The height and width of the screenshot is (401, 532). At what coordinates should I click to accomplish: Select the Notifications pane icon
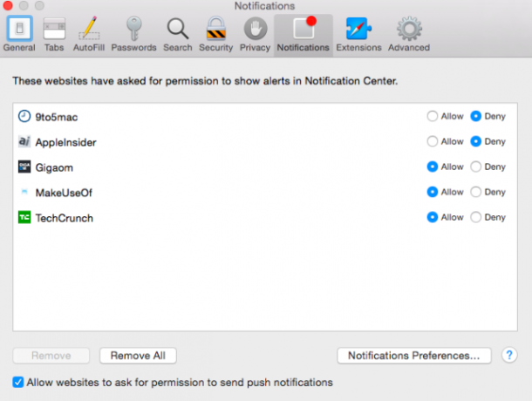[304, 34]
